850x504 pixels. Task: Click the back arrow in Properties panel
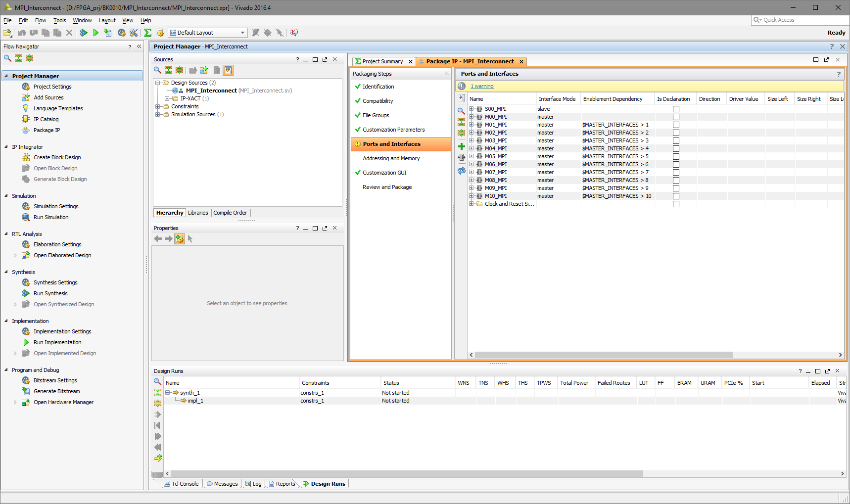coord(158,239)
